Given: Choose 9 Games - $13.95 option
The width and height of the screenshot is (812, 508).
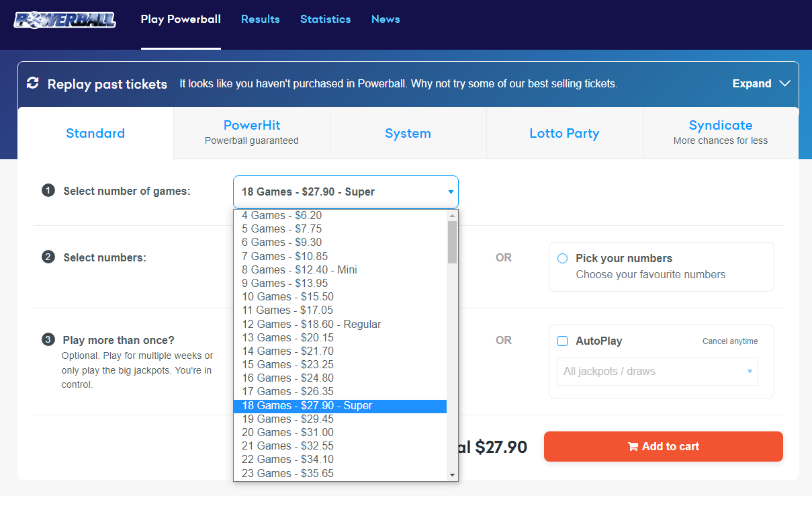Looking at the screenshot, I should [x=340, y=283].
